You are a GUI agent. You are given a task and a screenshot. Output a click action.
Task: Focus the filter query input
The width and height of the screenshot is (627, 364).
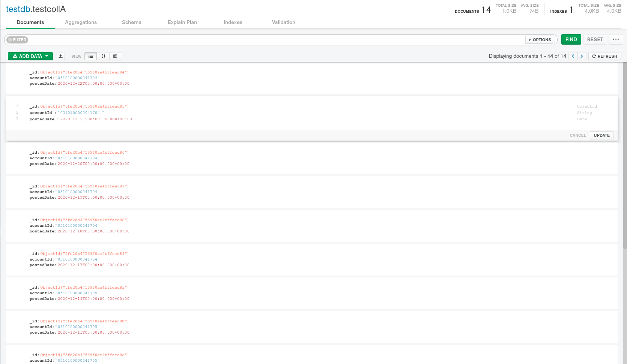276,40
